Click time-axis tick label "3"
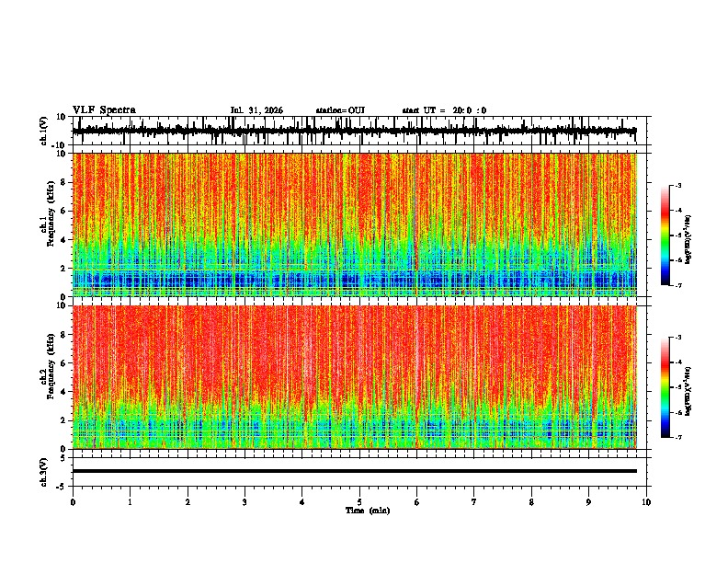This screenshot has width=728, height=563. pyautogui.click(x=245, y=502)
